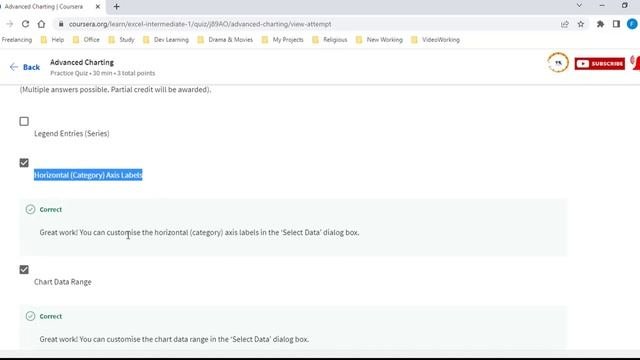Open the browser profile avatar
Viewport: 640px width, 360px height.
[x=632, y=24]
